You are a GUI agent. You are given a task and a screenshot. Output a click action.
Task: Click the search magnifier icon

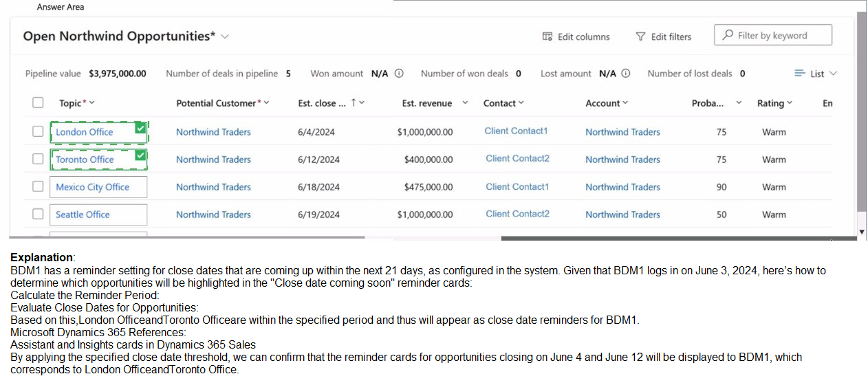tap(728, 35)
